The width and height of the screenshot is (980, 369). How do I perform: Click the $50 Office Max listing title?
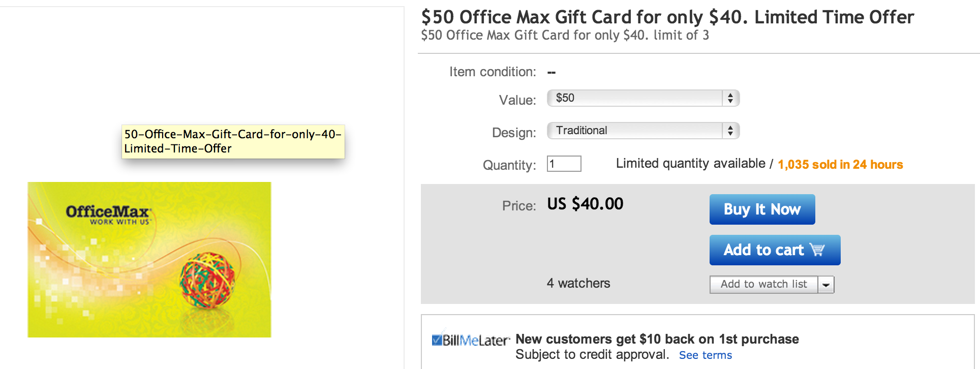click(x=667, y=17)
